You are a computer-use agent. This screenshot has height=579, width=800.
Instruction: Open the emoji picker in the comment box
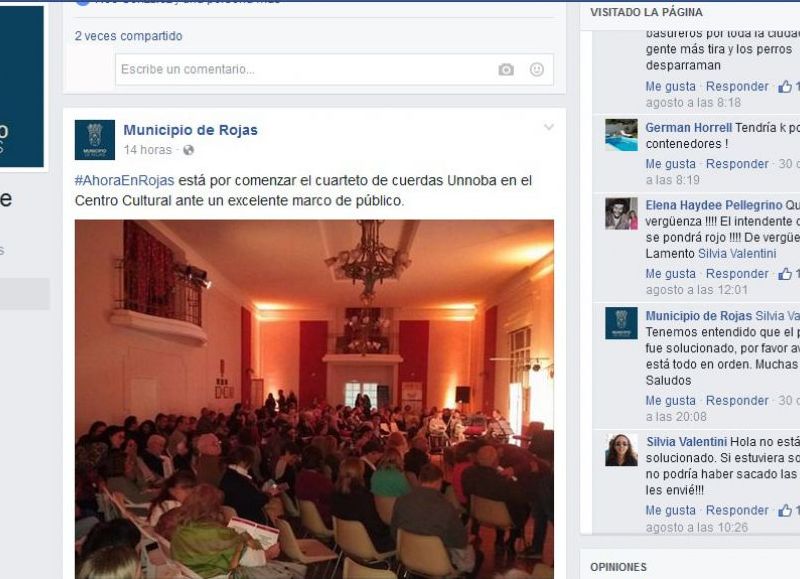537,69
